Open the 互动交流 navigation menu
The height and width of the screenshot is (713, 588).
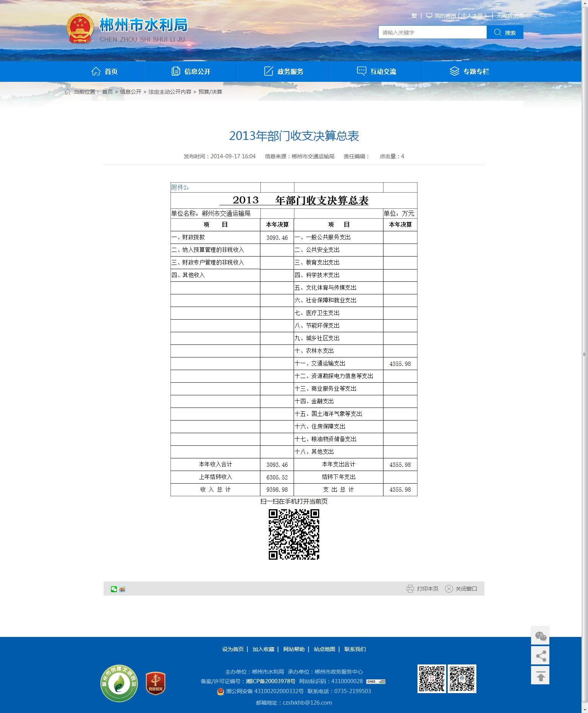click(377, 71)
